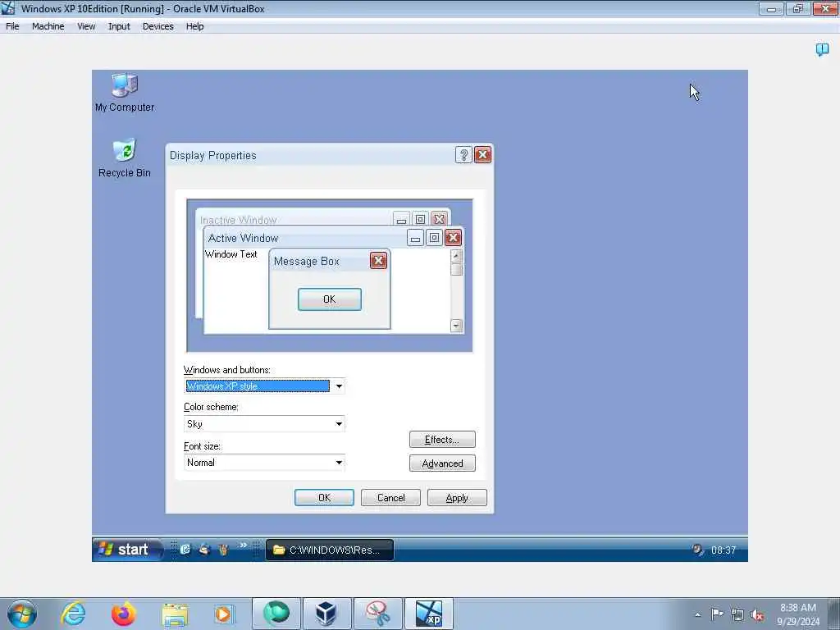Click the XP system tray icon beside the clock
This screenshot has height=630, width=840.
[x=697, y=550]
